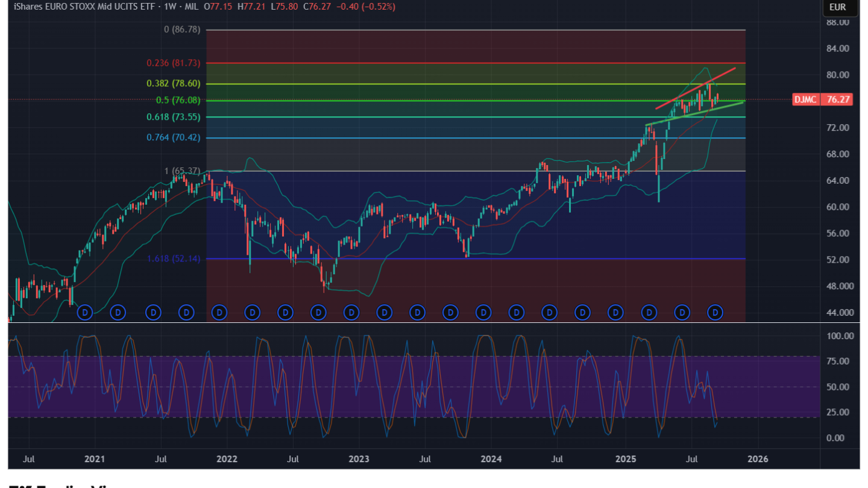Select the 1 (65.37) Fibonacci level label

[181, 171]
